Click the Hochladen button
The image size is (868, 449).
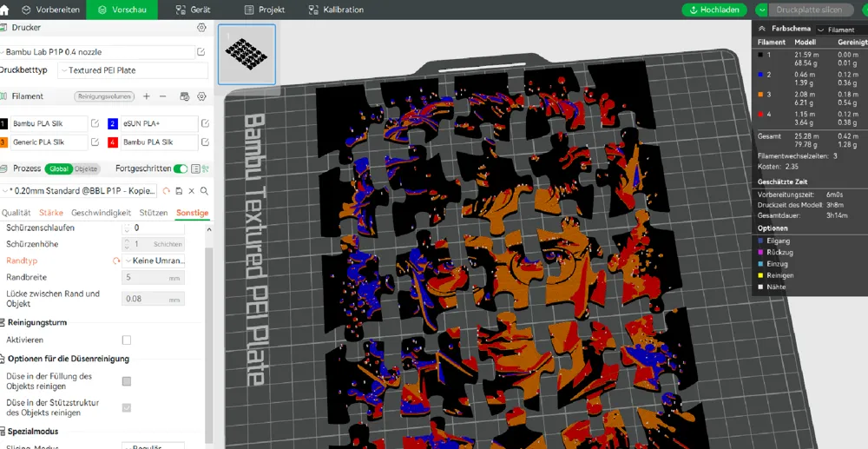714,10
